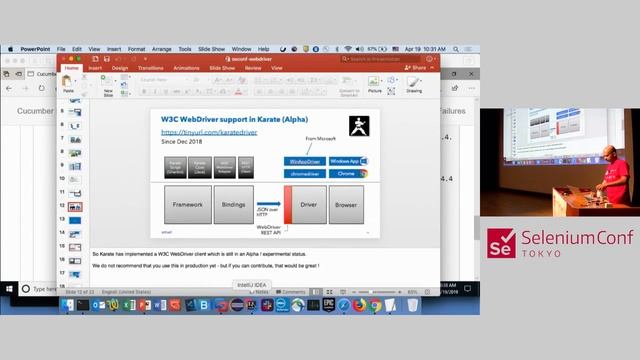
Task: Open Outlook from the Dock
Action: 98,305
